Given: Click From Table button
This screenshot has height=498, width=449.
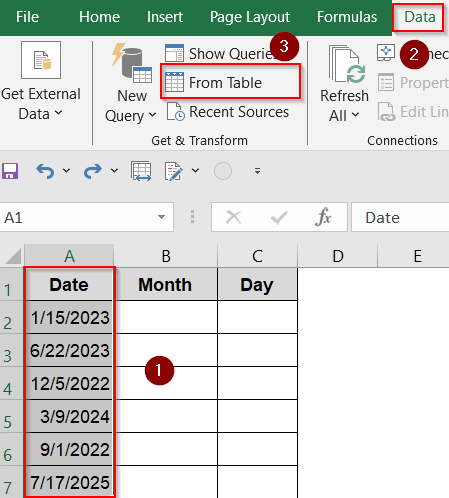Looking at the screenshot, I should point(230,82).
